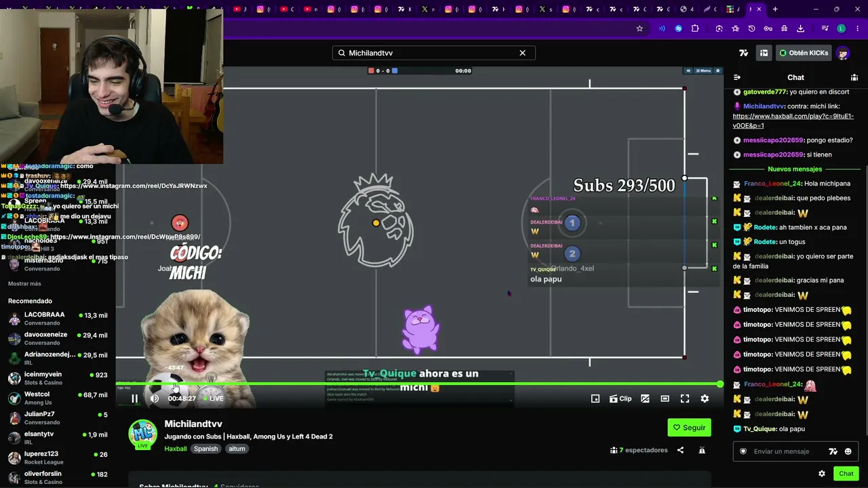868x488 pixels.
Task: Open the incognito-style extension icon
Action: coord(785,28)
